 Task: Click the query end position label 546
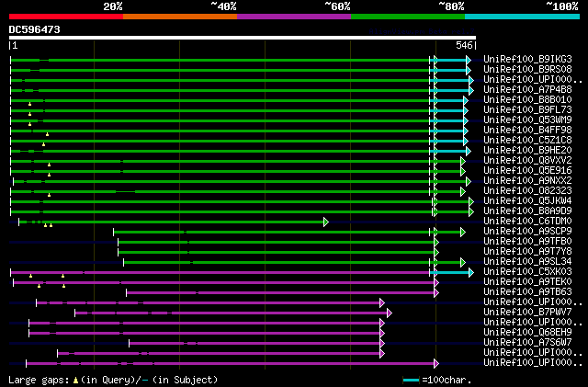[x=464, y=45]
